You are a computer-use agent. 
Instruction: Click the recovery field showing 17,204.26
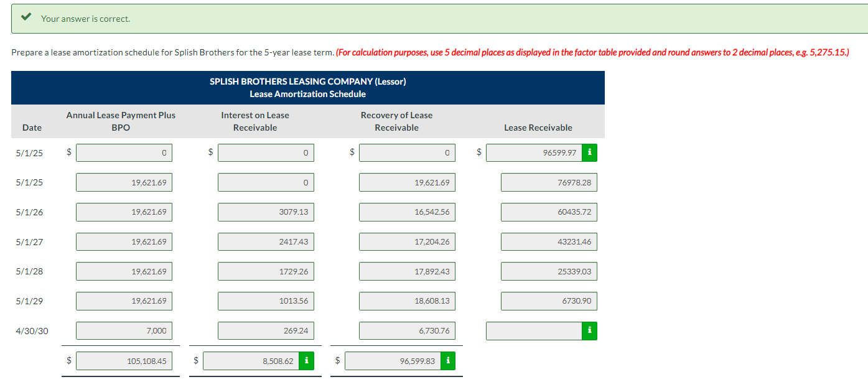pos(407,242)
